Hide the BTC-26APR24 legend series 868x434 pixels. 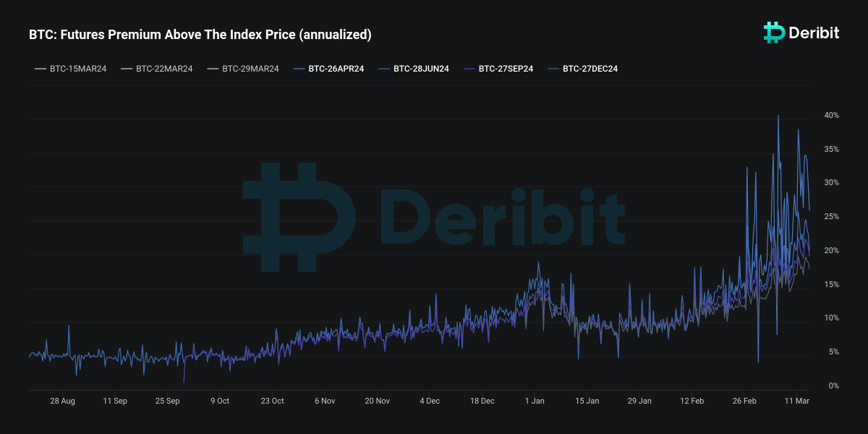(336, 69)
